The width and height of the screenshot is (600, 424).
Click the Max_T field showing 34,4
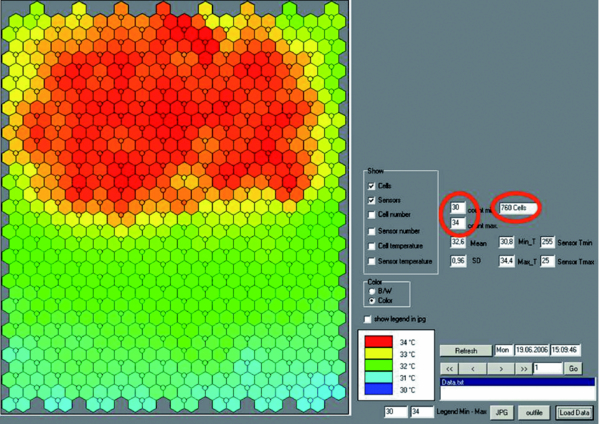[506, 261]
